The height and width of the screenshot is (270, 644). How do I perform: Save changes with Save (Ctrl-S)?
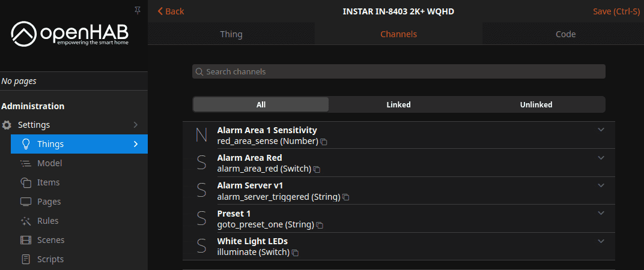[616, 11]
